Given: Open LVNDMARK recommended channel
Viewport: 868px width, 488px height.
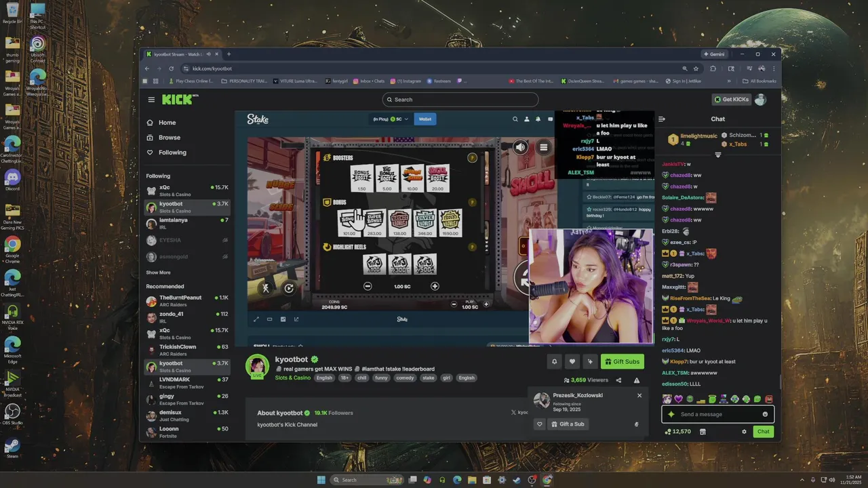Looking at the screenshot, I should (x=187, y=383).
